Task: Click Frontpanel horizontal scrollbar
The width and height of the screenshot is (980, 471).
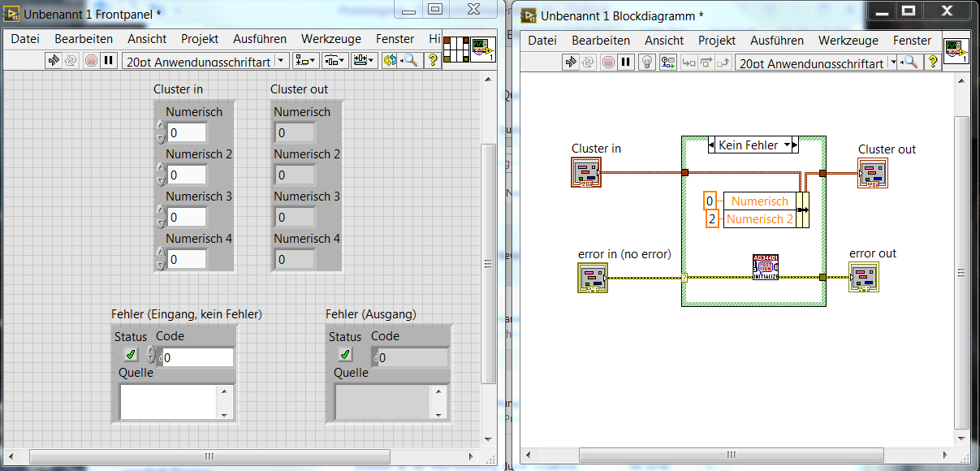Action: coord(209,457)
